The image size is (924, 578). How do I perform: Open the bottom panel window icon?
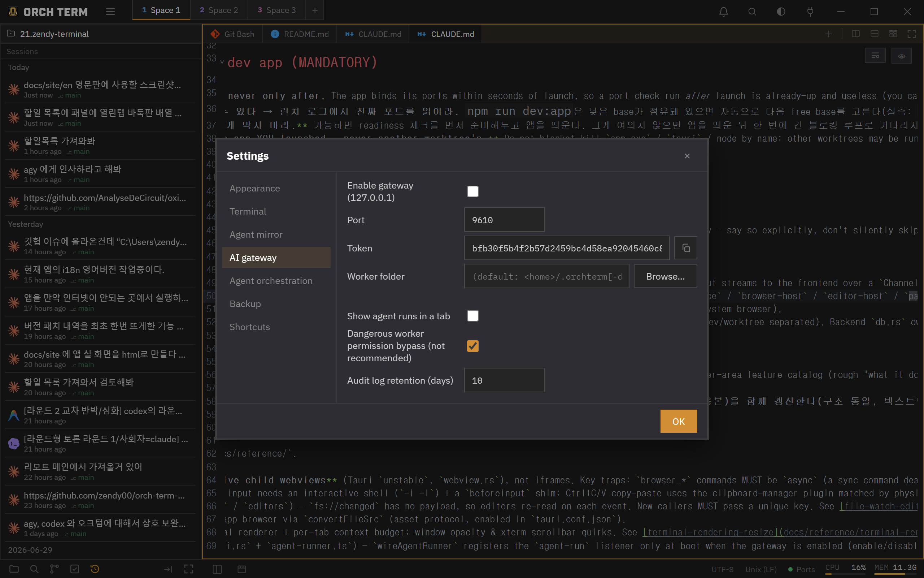[242, 569]
